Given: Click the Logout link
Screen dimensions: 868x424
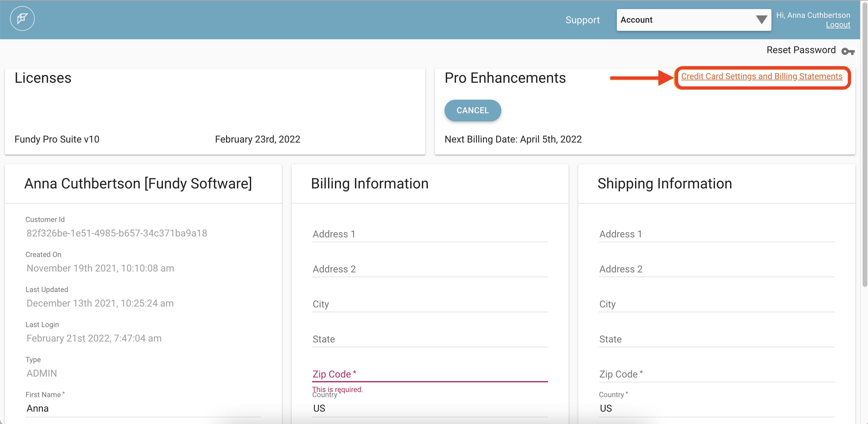Looking at the screenshot, I should 838,24.
